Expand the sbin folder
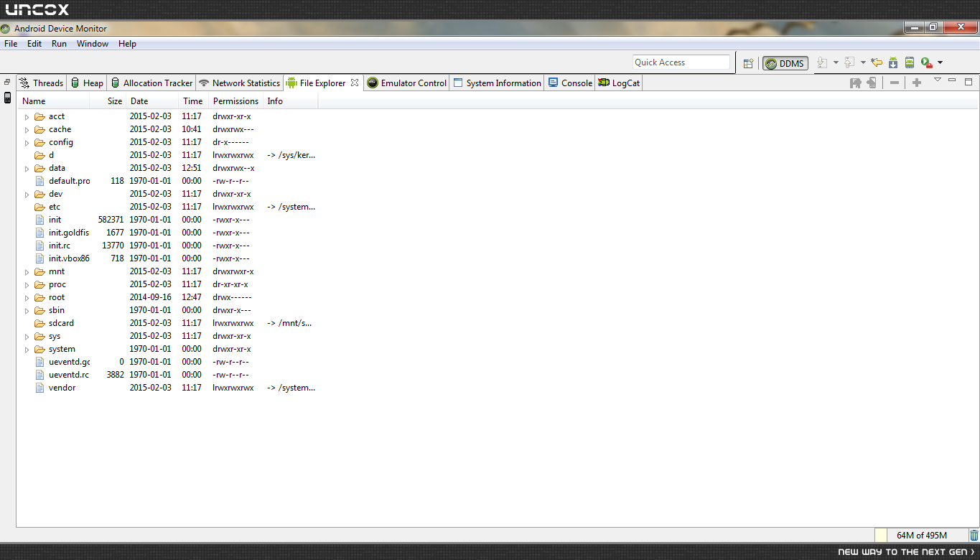The width and height of the screenshot is (980, 560). point(27,310)
